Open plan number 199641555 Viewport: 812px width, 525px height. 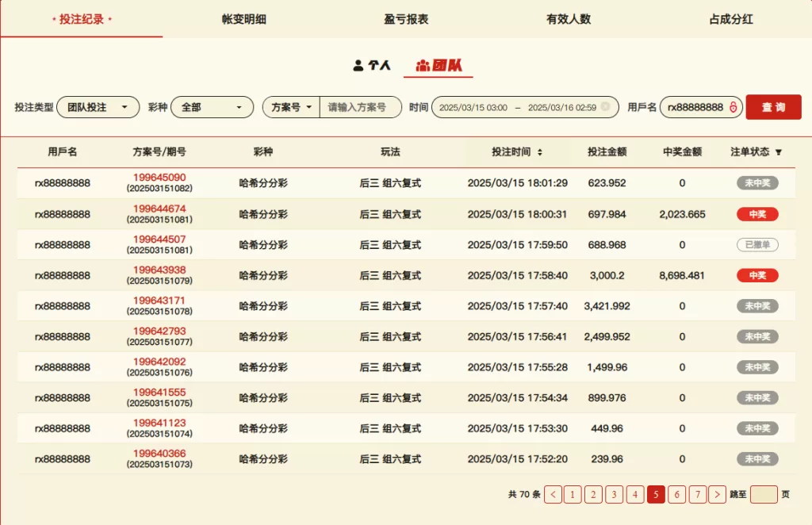159,392
